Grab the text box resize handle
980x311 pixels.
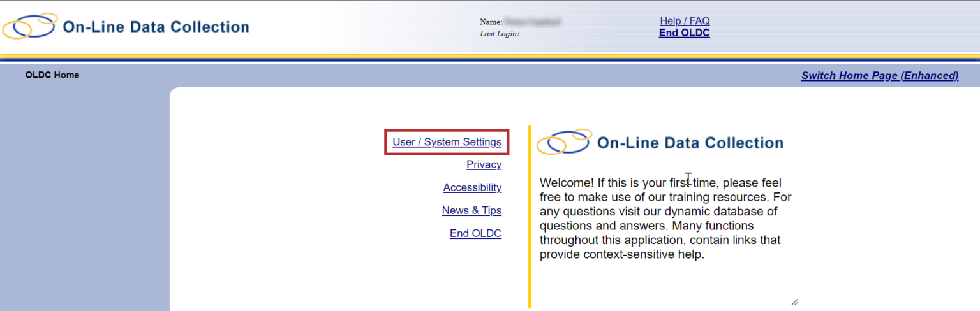coord(794,303)
